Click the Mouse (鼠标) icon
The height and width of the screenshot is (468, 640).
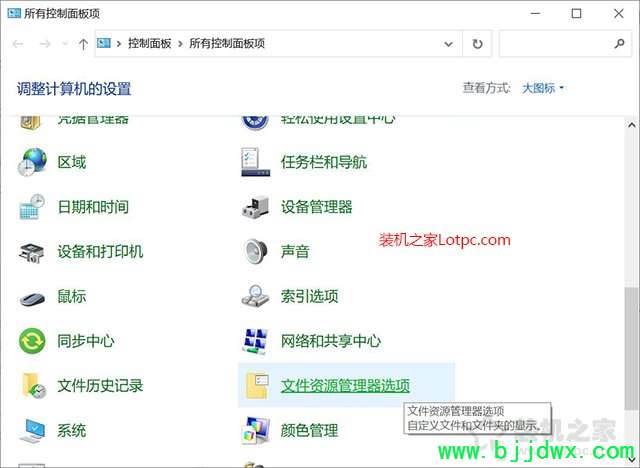(x=32, y=298)
